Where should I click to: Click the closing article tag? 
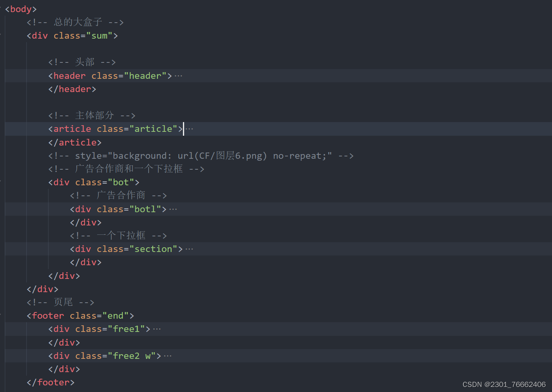tap(75, 143)
